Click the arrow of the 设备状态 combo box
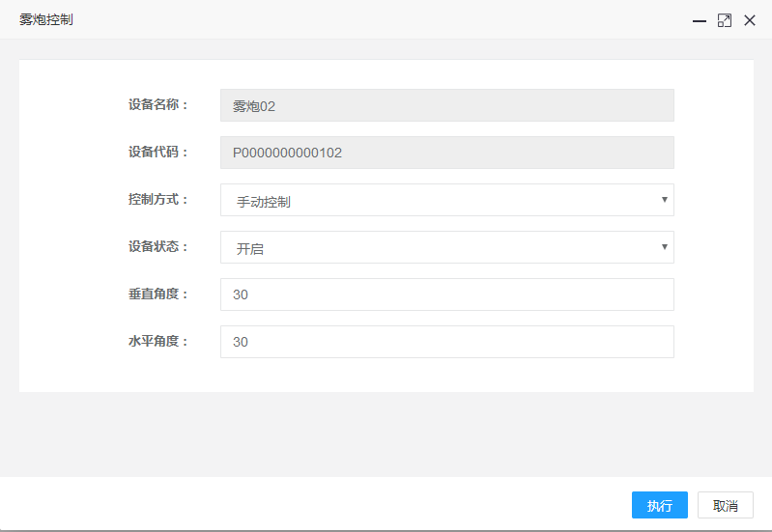Image resolution: width=772 pixels, height=532 pixels. (664, 246)
